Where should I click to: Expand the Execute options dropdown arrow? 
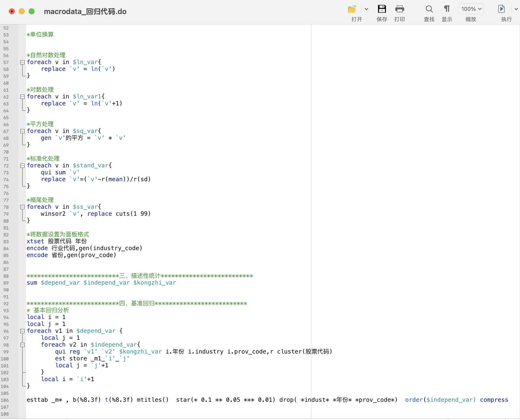point(516,9)
